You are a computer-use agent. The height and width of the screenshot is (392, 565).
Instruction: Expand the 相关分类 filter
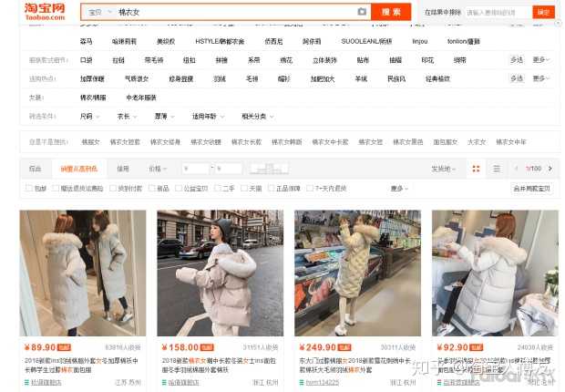tap(258, 117)
